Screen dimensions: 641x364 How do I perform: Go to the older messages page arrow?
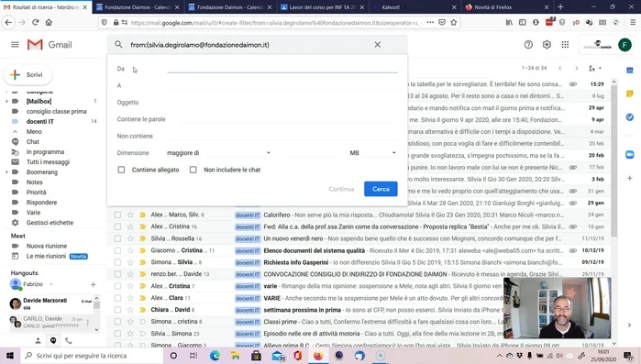pyautogui.click(x=577, y=68)
